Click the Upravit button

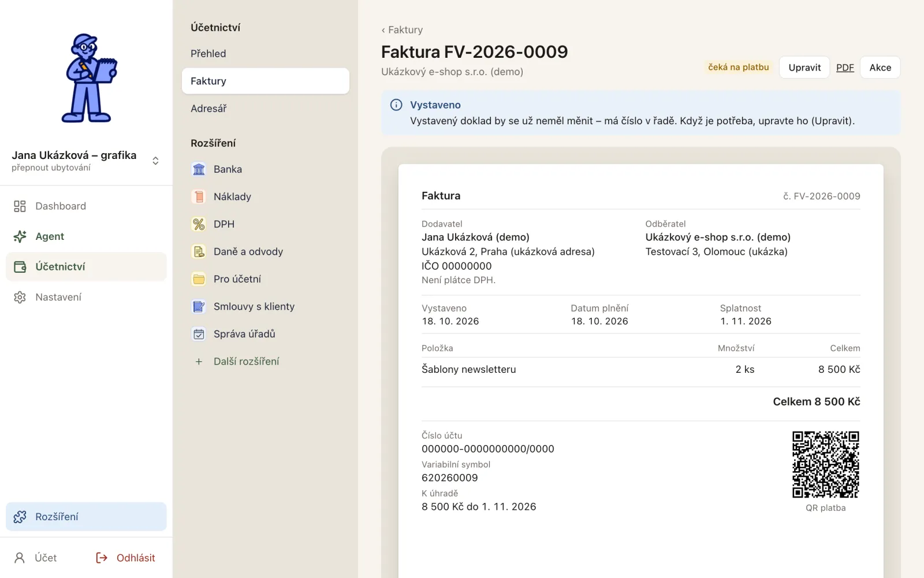[804, 68]
